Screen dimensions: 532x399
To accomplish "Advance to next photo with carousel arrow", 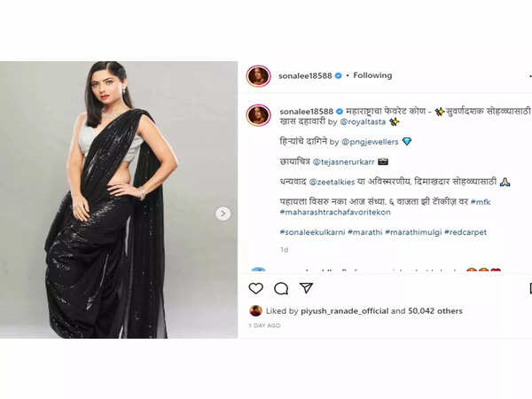I will click(x=223, y=214).
